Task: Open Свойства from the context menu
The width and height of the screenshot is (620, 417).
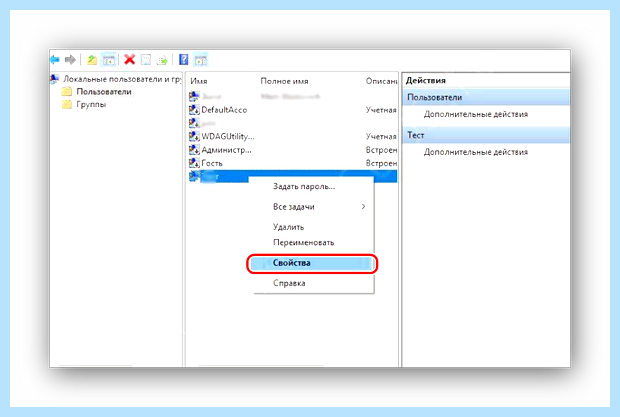Action: [x=312, y=263]
